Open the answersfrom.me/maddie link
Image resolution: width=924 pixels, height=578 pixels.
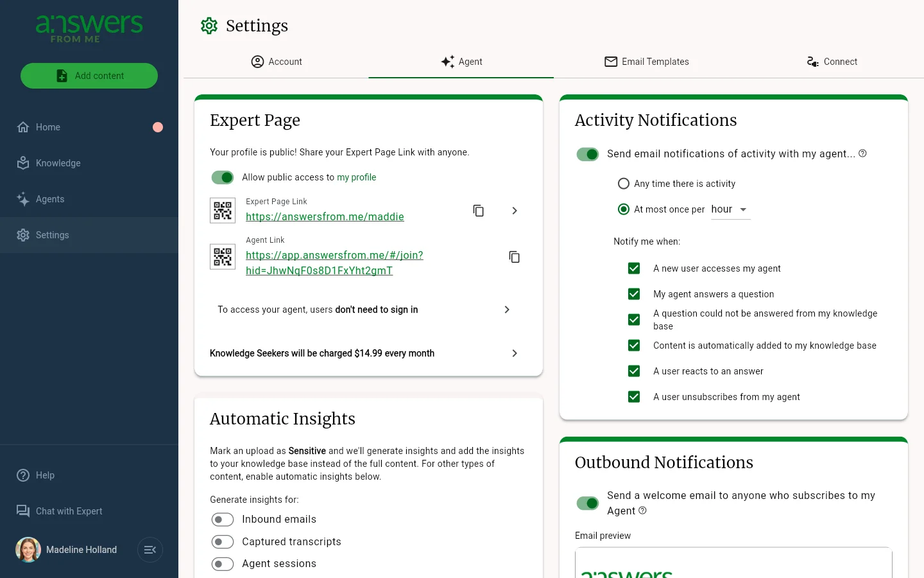325,217
